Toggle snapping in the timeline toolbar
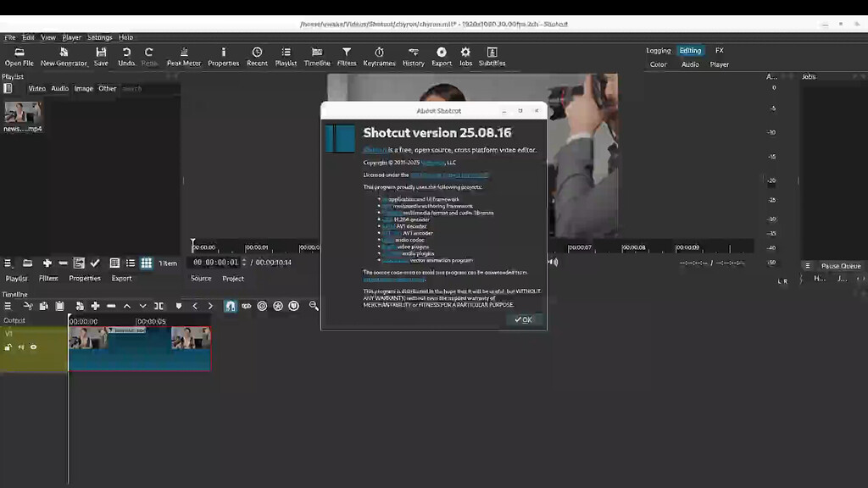Viewport: 868px width, 488px height. click(230, 306)
